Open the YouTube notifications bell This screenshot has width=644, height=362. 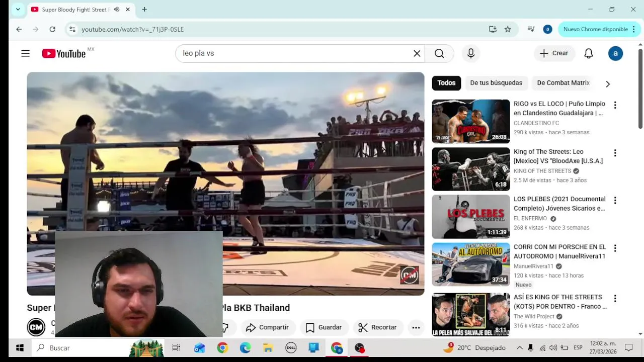click(589, 53)
